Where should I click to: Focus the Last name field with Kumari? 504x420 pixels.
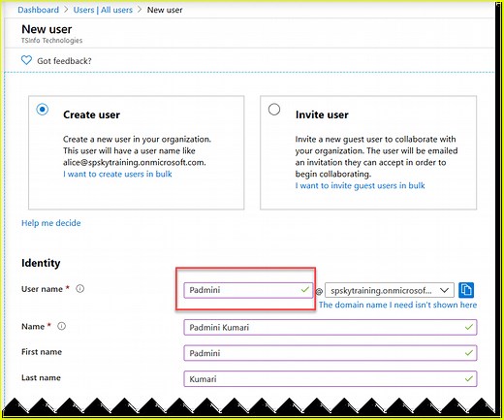tap(331, 378)
